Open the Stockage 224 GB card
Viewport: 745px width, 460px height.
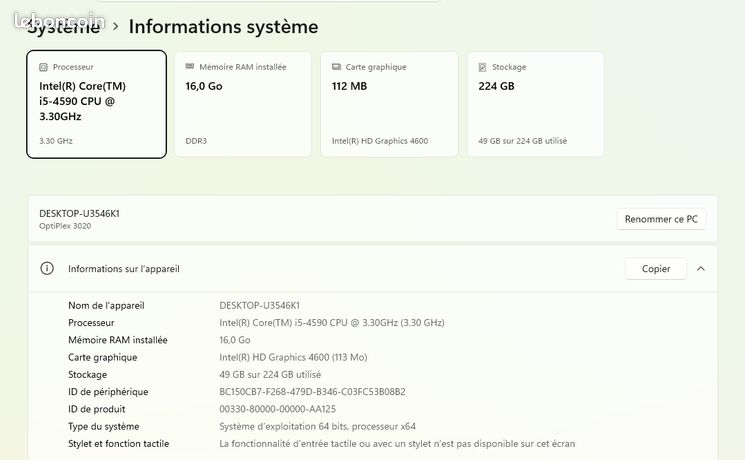[536, 104]
